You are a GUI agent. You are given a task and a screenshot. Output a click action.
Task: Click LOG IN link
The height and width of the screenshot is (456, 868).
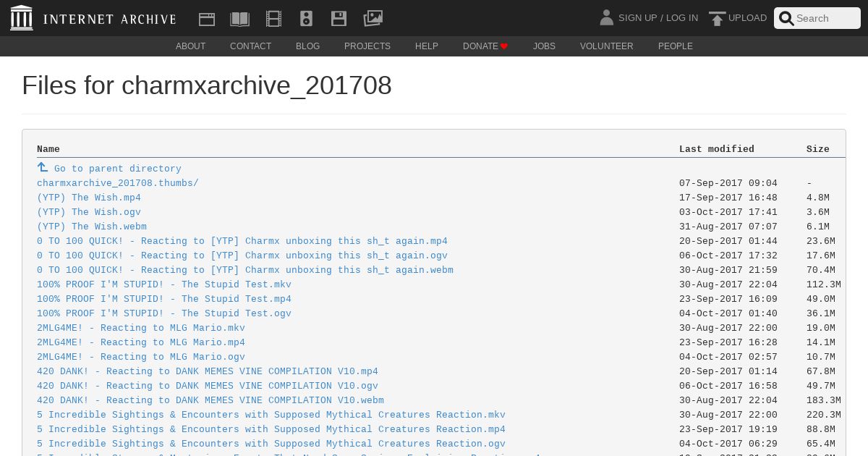[682, 18]
